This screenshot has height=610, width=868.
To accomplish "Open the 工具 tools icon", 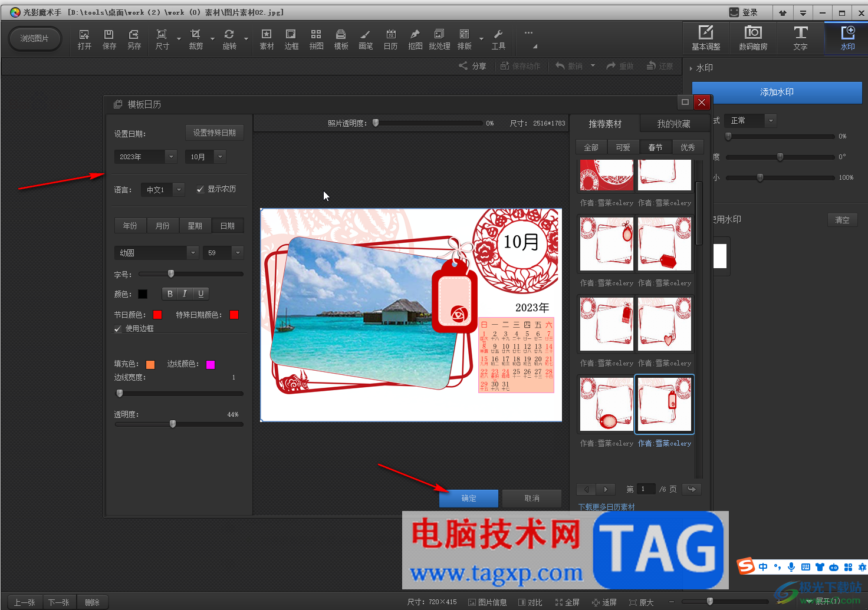I will click(x=498, y=39).
